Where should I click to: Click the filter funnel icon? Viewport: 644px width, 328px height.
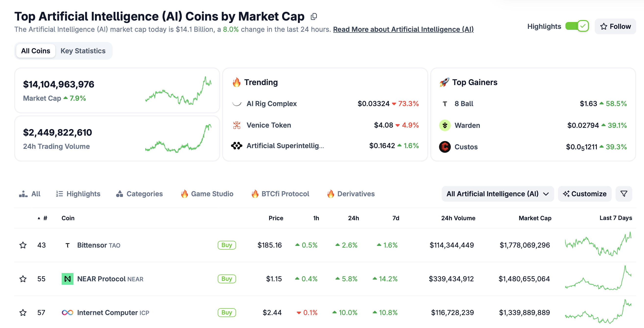(x=623, y=194)
